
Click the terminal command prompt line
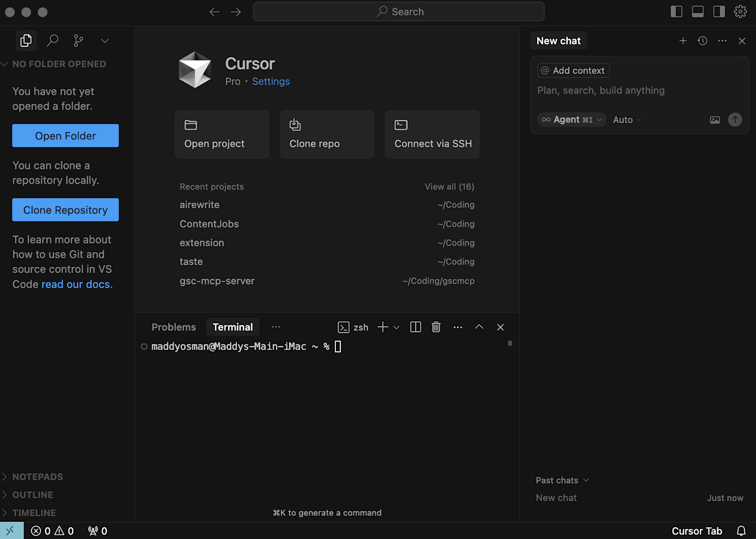(x=241, y=347)
